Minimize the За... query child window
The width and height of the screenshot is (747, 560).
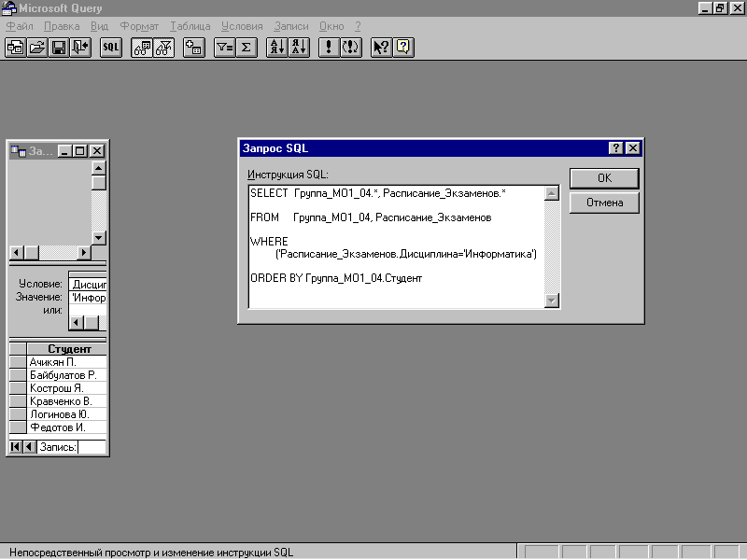[65, 151]
